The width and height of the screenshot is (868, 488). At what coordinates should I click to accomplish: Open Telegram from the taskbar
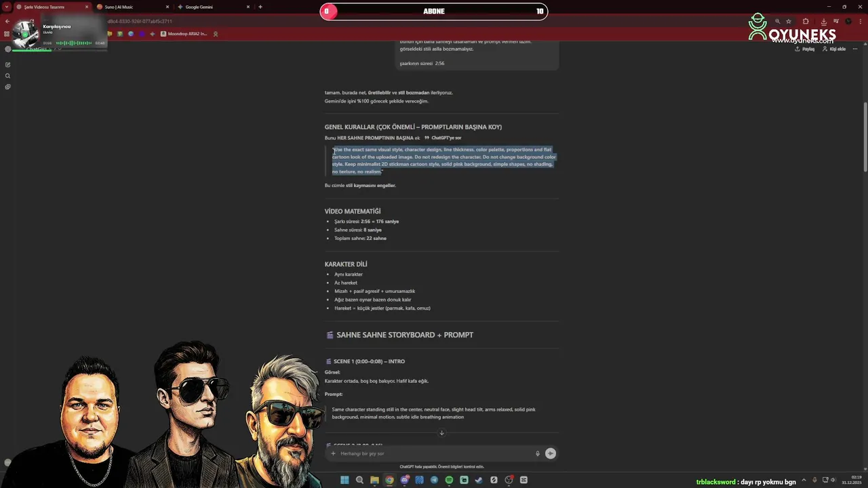(434, 480)
